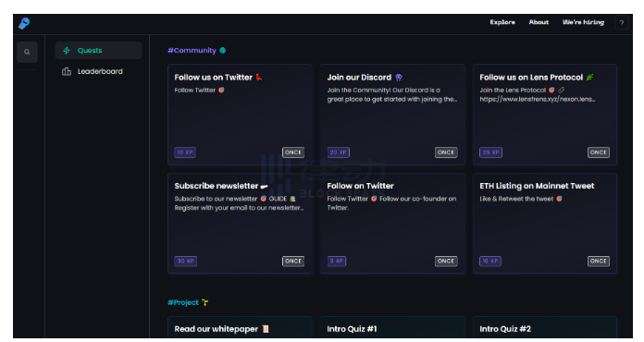Click the app logo in header
Image resolution: width=644 pixels, height=342 pixels.
[24, 23]
